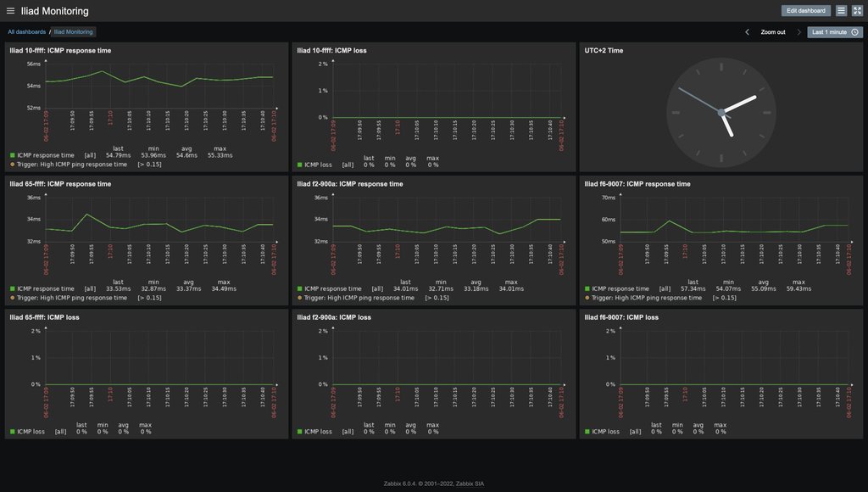The image size is (868, 492).
Task: Open the hamburger main menu
Action: coord(10,10)
